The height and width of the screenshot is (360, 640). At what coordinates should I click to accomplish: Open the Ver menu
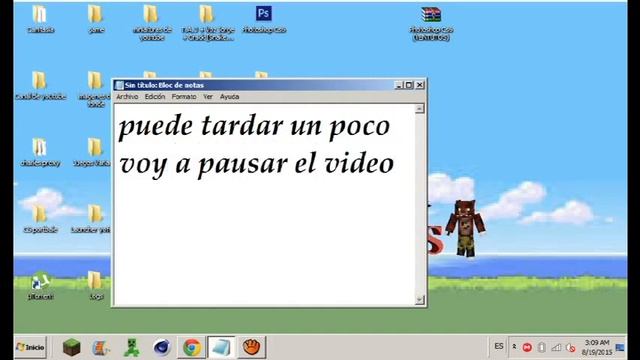point(208,97)
